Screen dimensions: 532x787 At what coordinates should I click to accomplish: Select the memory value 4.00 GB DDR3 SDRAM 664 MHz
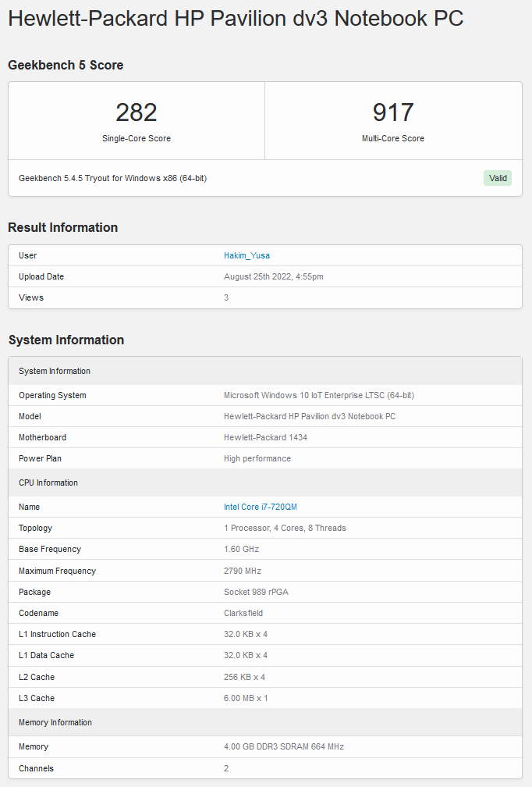click(x=284, y=747)
